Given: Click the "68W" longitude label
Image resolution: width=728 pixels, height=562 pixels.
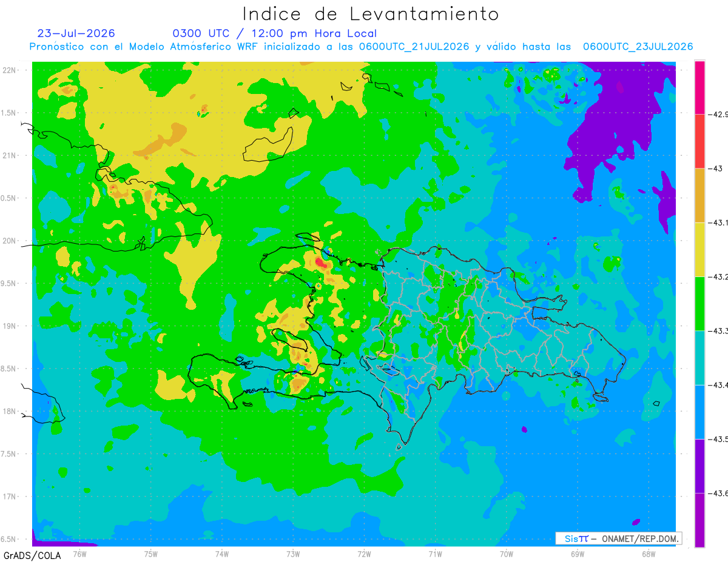Looking at the screenshot, I should tap(648, 553).
